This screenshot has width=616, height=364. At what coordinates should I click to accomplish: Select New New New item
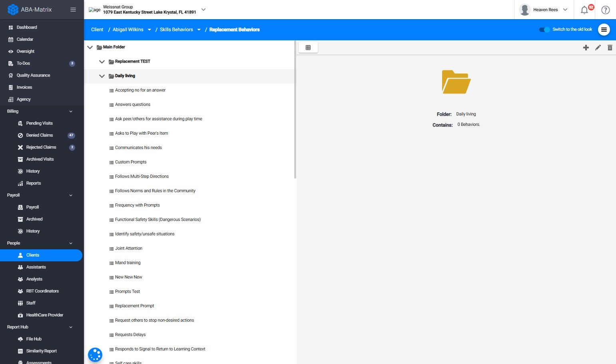click(x=129, y=277)
